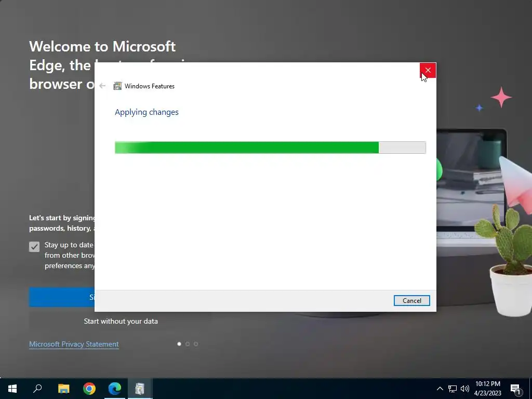The height and width of the screenshot is (399, 532).
Task: Toggle the Stay up to date checkbox
Action: pyautogui.click(x=34, y=247)
